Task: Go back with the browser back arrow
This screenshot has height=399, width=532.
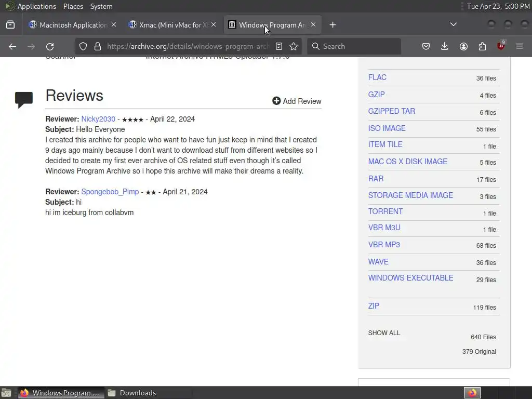Action: [x=12, y=46]
